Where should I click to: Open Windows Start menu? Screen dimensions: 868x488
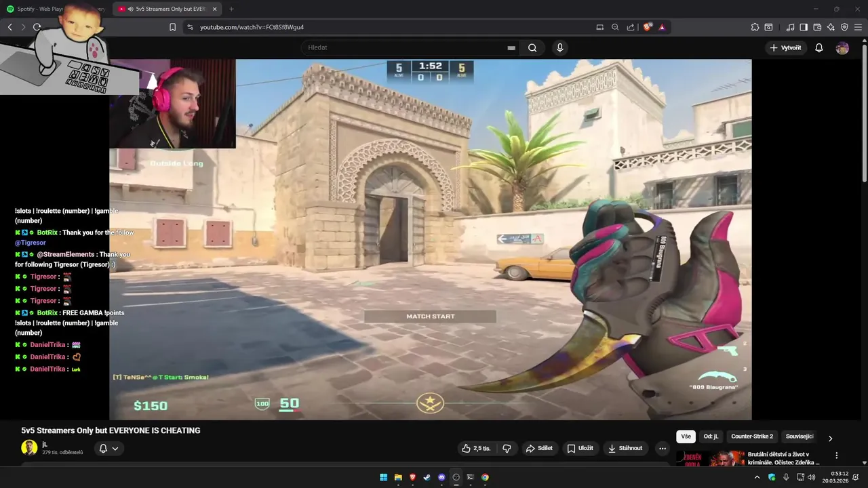[x=383, y=477]
